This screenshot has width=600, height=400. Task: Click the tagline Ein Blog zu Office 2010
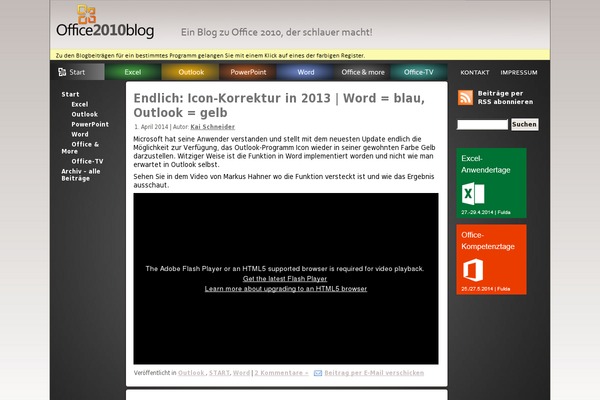coord(277,32)
